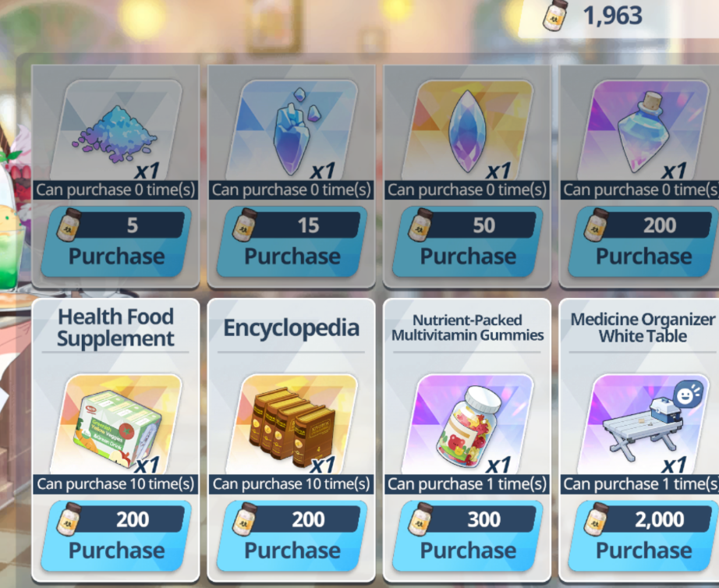Screen dimensions: 719x588
Task: Purchase the crystal shard for 15
Action: coord(292,242)
